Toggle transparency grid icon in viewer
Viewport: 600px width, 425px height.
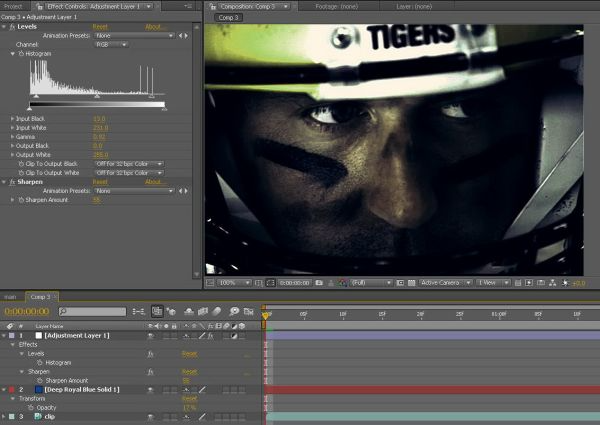click(411, 283)
